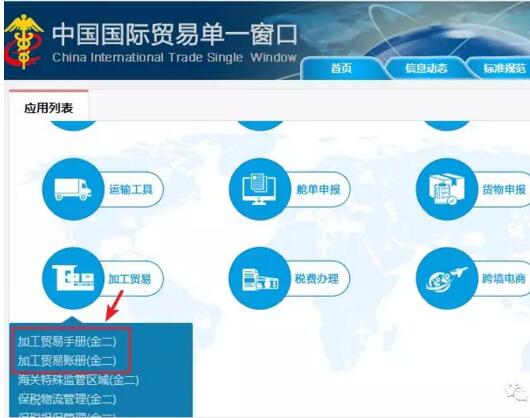This screenshot has height=418, width=530.
Task: Open the 跨境电商 globe airplane icon
Action: click(x=447, y=278)
